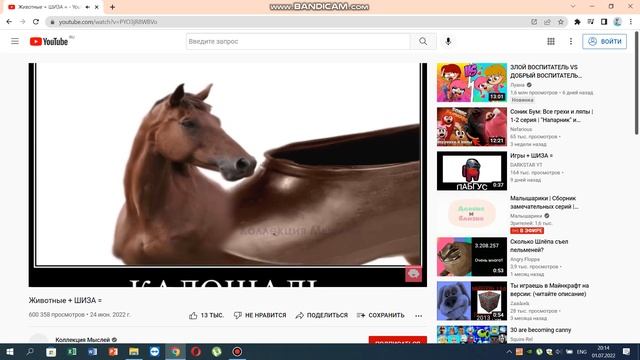The image size is (640, 360).
Task: Toggle dislike via НЕ НРАВИТСЯ
Action: [260, 315]
